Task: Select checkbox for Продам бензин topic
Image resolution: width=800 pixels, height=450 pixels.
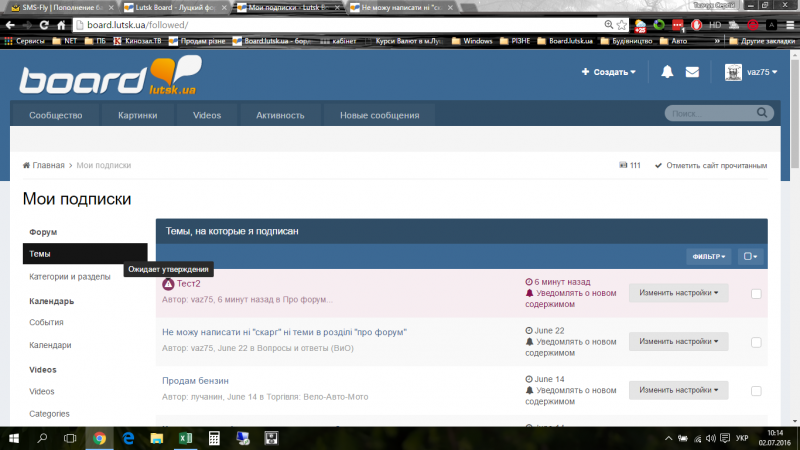Action: pyautogui.click(x=756, y=390)
